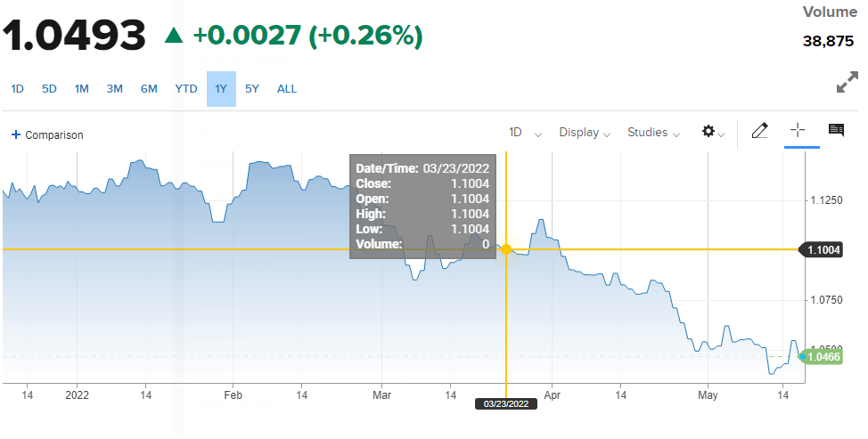Expand the Display dropdown menu
868x439 pixels.
pyautogui.click(x=584, y=133)
